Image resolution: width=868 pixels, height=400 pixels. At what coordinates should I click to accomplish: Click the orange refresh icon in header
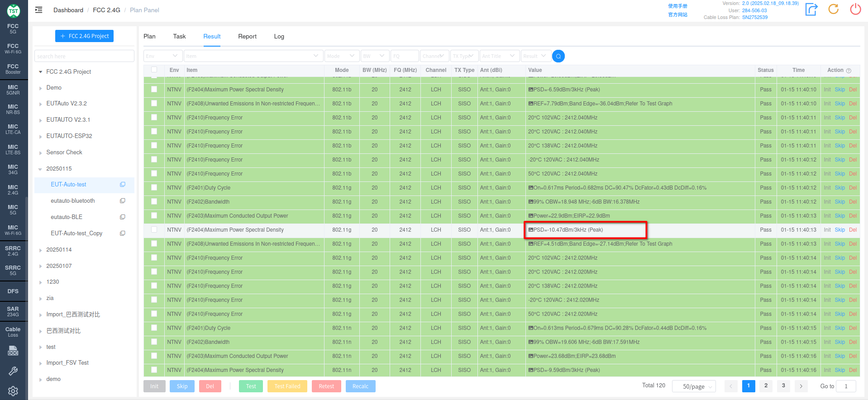click(x=834, y=9)
